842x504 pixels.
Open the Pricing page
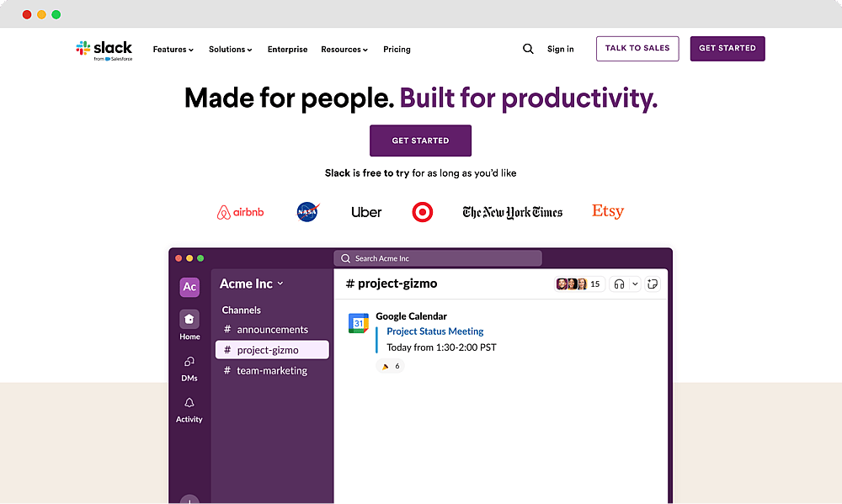pos(397,50)
